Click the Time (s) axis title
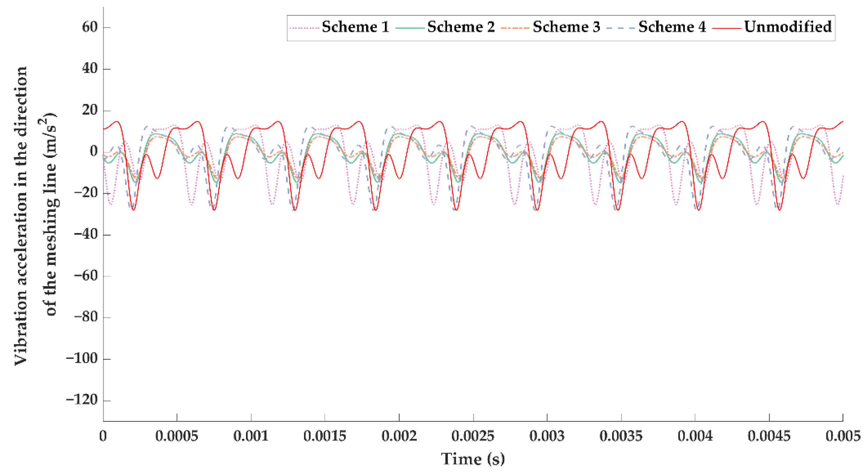This screenshot has width=868, height=473. (473, 459)
